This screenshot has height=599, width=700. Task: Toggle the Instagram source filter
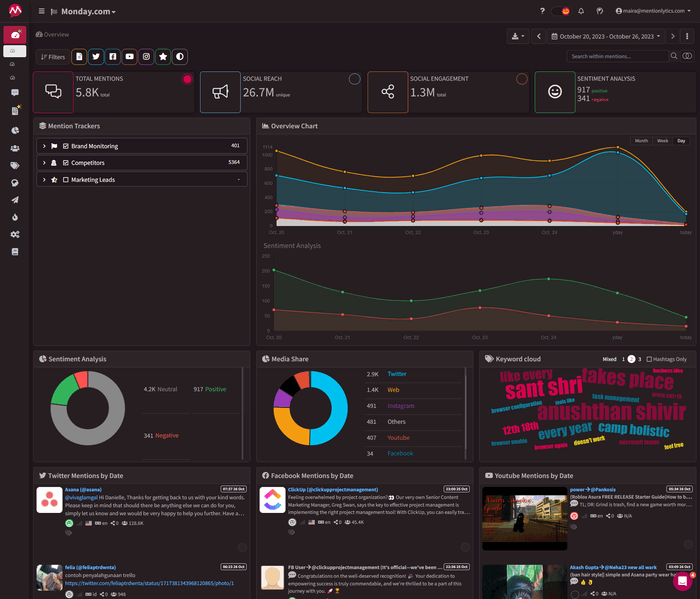click(146, 57)
